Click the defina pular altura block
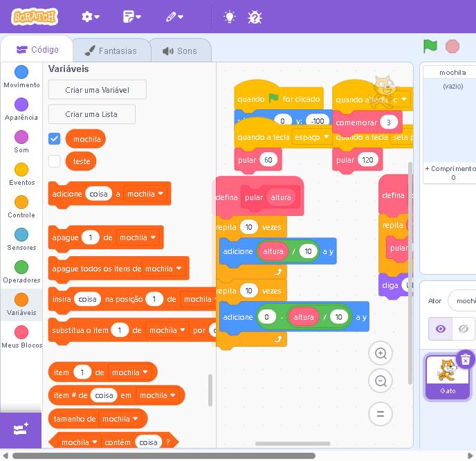The image size is (476, 461). tap(259, 197)
